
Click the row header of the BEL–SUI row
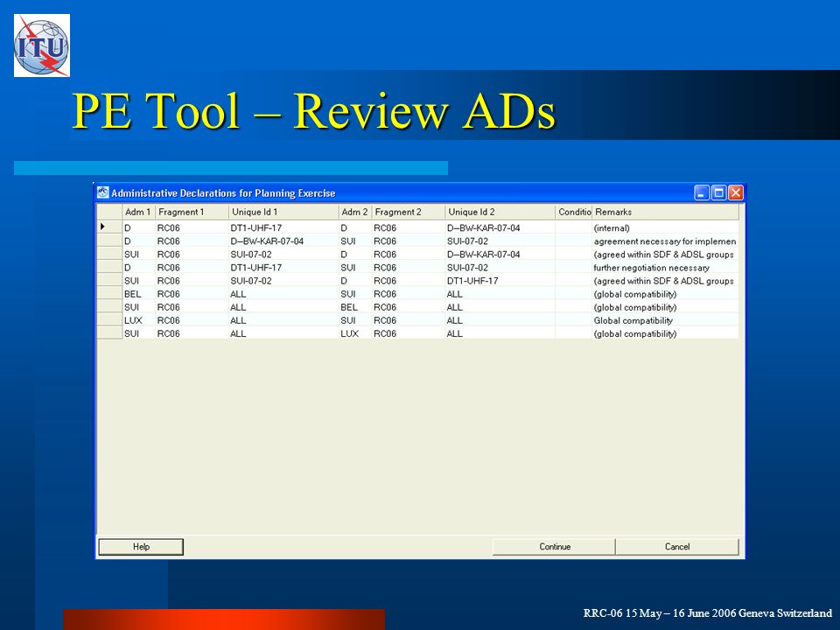(109, 294)
